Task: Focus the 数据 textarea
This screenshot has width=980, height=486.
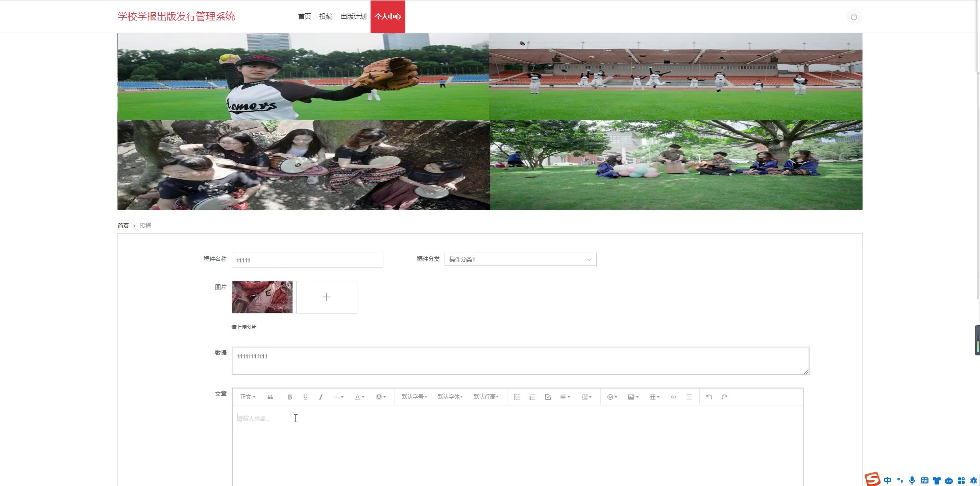Action: (x=521, y=360)
